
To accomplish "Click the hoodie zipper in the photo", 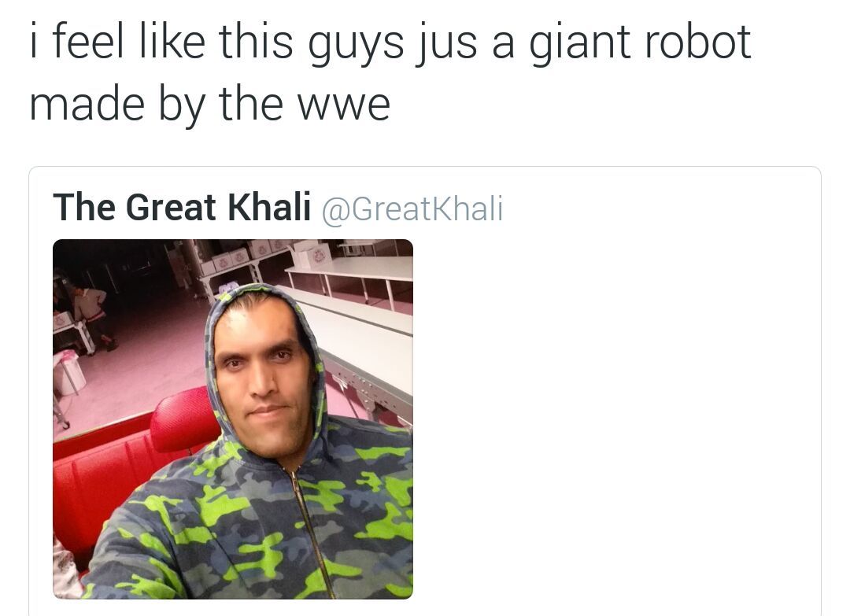I will coord(309,531).
